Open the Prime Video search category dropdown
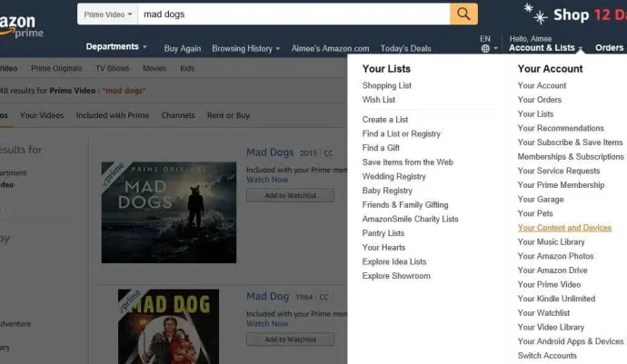The image size is (627, 364). [107, 15]
